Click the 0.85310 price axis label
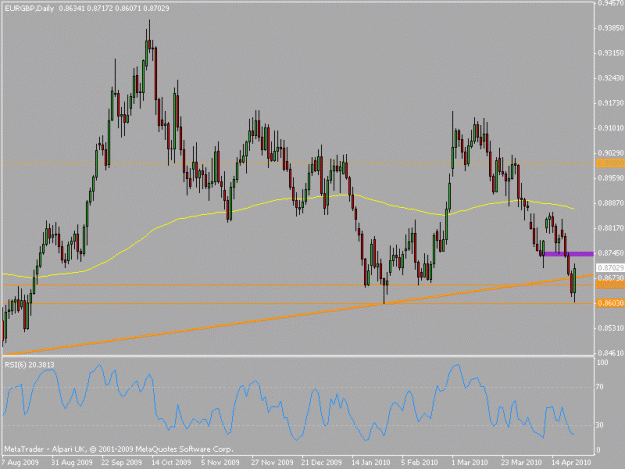 click(610, 328)
